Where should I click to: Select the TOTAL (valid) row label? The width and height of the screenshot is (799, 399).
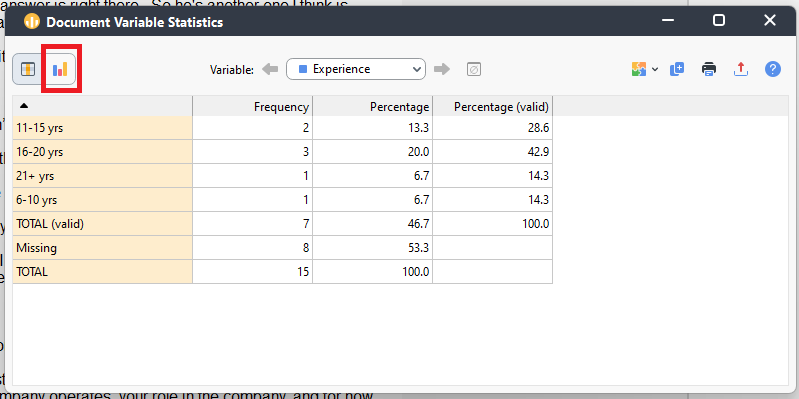click(x=102, y=224)
